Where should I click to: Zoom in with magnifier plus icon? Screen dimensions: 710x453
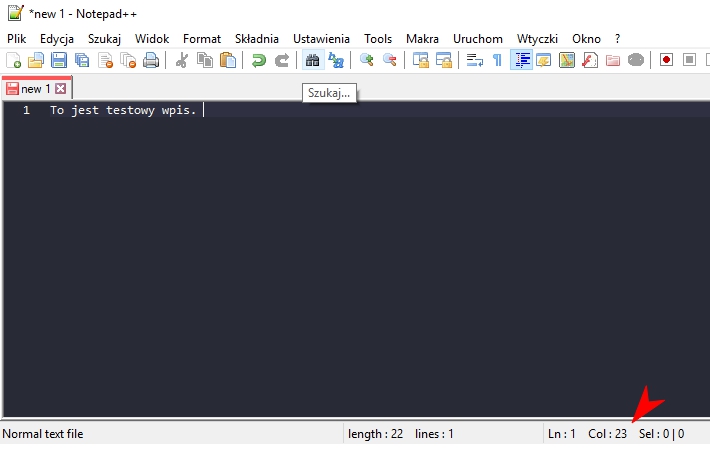pyautogui.click(x=366, y=60)
